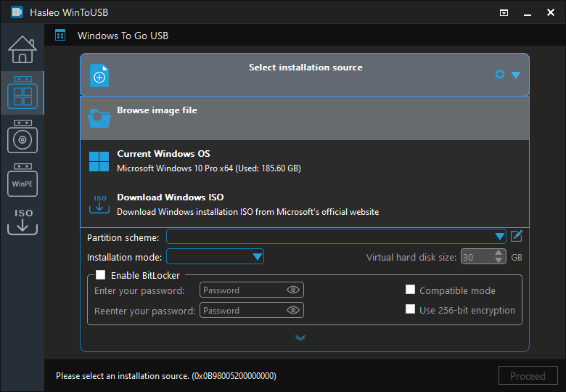Click the Hasleo WinToUSB app logo
Image resolution: width=566 pixels, height=392 pixels.
coord(17,12)
